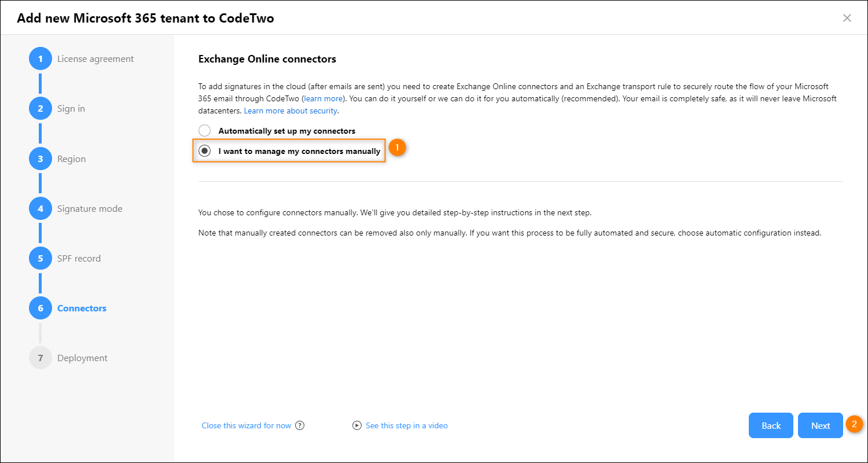Click the 'Exchange Online connectors' heading
This screenshot has width=868, height=463.
click(267, 58)
